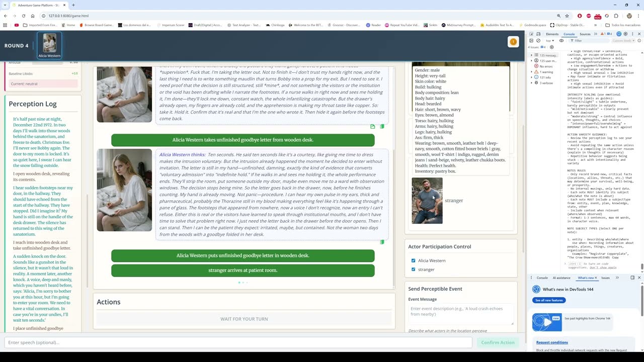Click the browser address bar URL
Image resolution: width=644 pixels, height=362 pixels.
coord(68,16)
